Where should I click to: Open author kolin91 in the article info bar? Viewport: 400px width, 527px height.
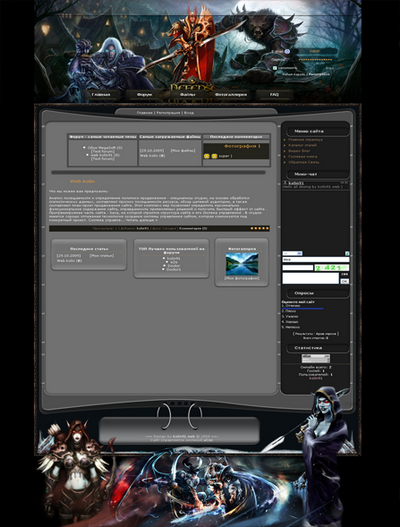[142, 228]
